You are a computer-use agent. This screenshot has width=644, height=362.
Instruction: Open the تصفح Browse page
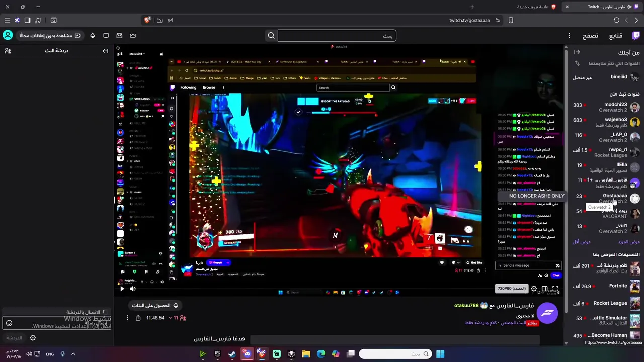[590, 36]
